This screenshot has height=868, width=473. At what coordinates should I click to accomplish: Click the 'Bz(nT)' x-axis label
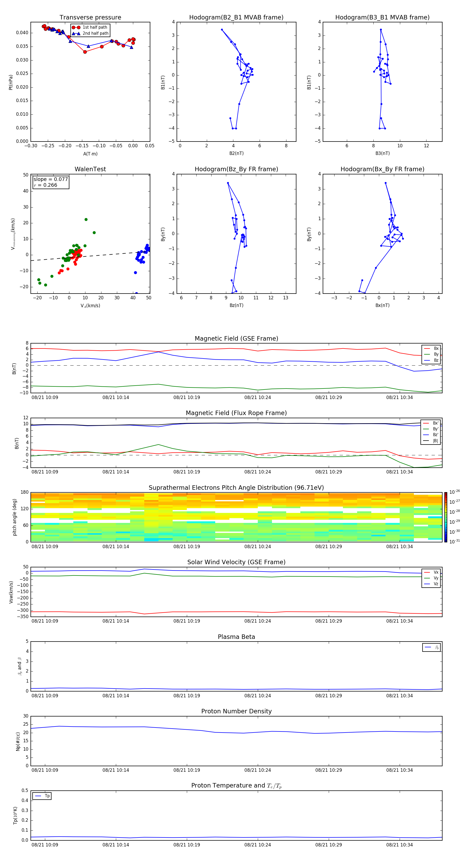pos(236,305)
